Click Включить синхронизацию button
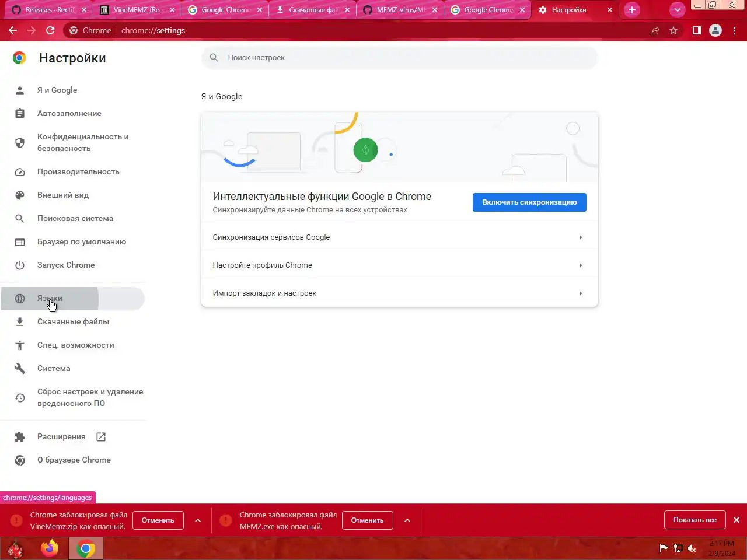Image resolution: width=747 pixels, height=560 pixels. pos(529,202)
